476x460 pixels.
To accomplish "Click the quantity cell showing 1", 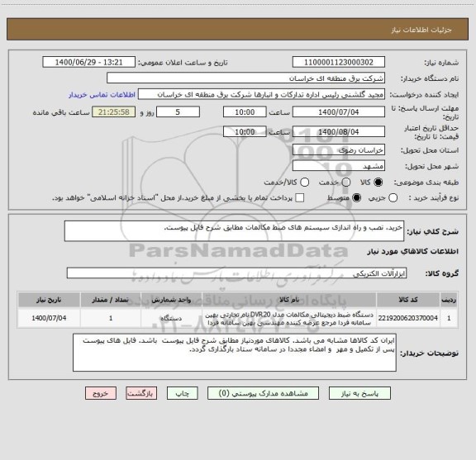I will point(111,318).
